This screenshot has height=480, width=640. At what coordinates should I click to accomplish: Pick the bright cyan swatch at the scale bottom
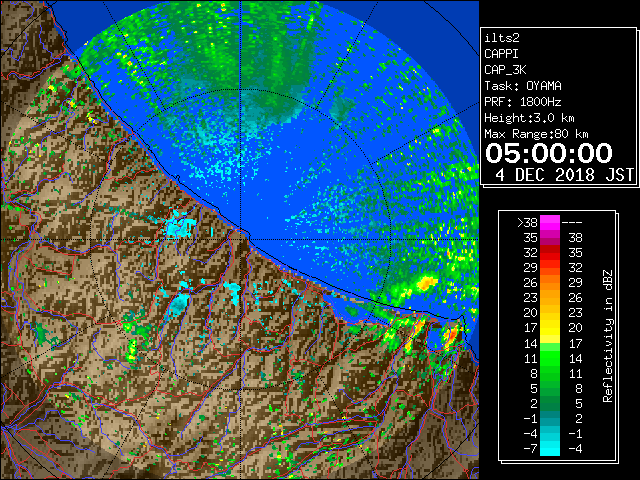point(550,449)
